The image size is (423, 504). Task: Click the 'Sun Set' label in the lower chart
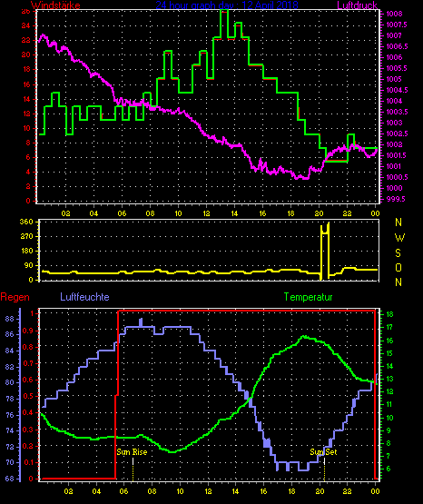[x=323, y=452]
